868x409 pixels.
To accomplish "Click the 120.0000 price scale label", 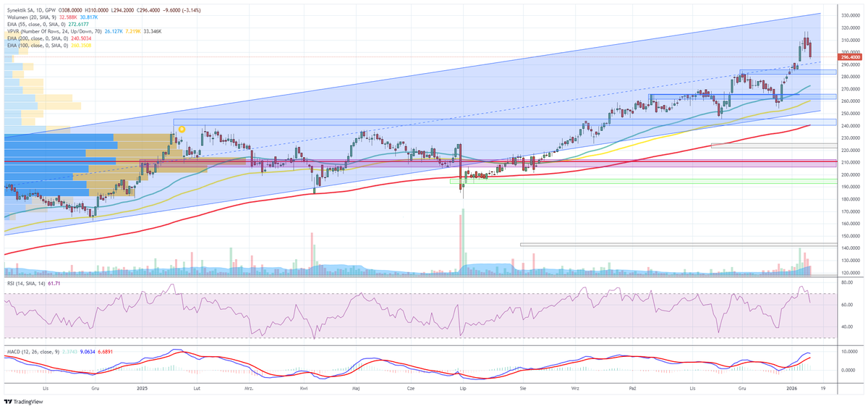I will pos(851,272).
